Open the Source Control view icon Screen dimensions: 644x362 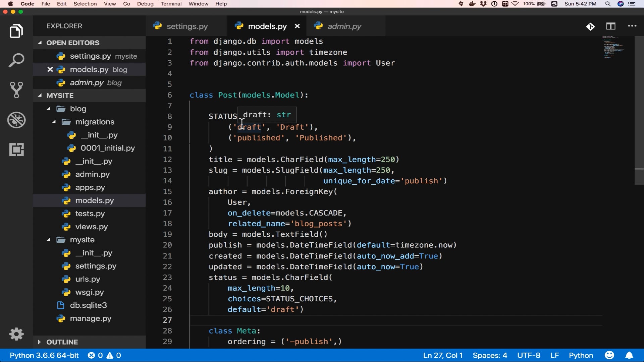point(16,90)
